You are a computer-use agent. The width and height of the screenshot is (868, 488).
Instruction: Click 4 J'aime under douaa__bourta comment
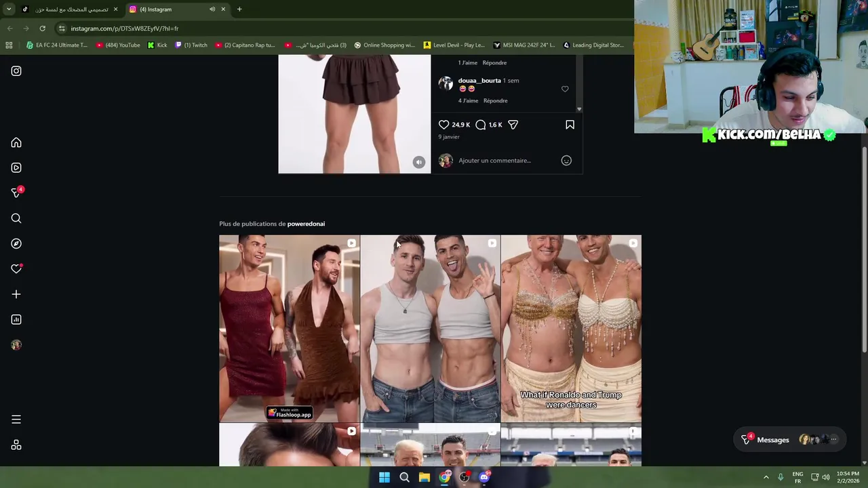(468, 100)
